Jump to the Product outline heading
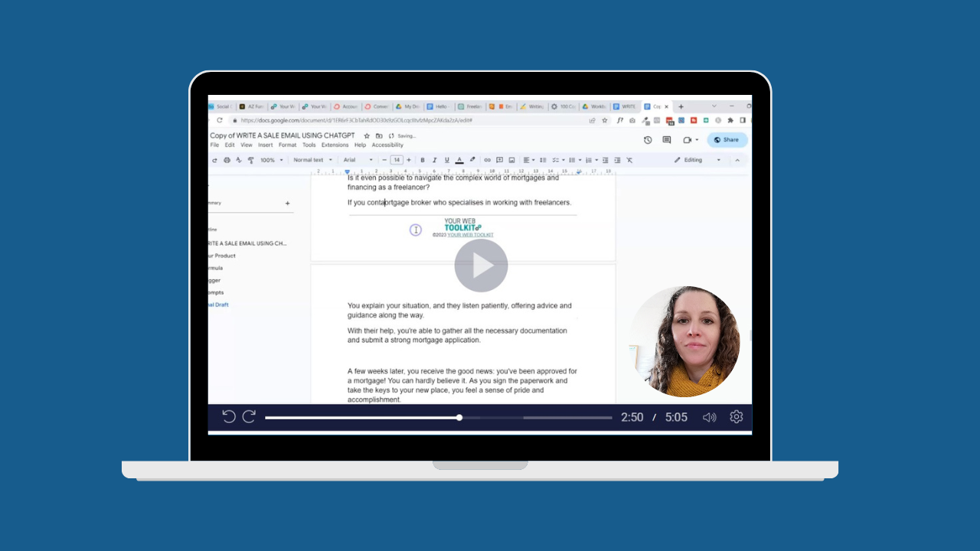980x551 pixels. pyautogui.click(x=222, y=256)
